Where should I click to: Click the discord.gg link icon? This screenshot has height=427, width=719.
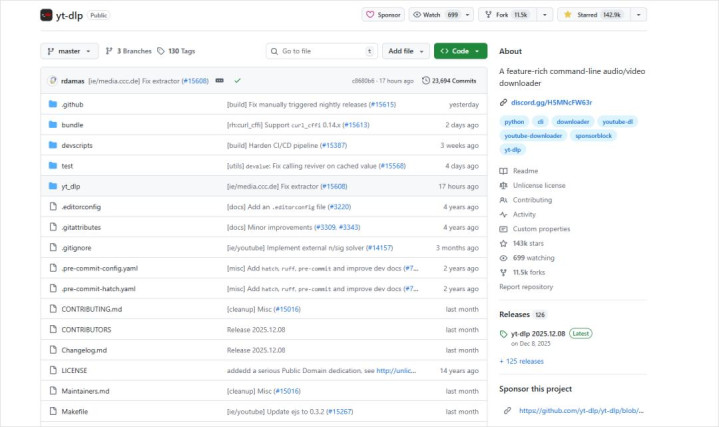pos(503,102)
